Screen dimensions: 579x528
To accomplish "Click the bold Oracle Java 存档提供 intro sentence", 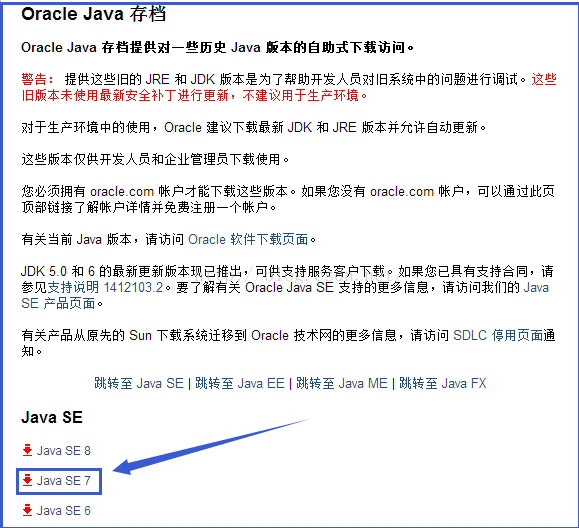I will pyautogui.click(x=218, y=47).
